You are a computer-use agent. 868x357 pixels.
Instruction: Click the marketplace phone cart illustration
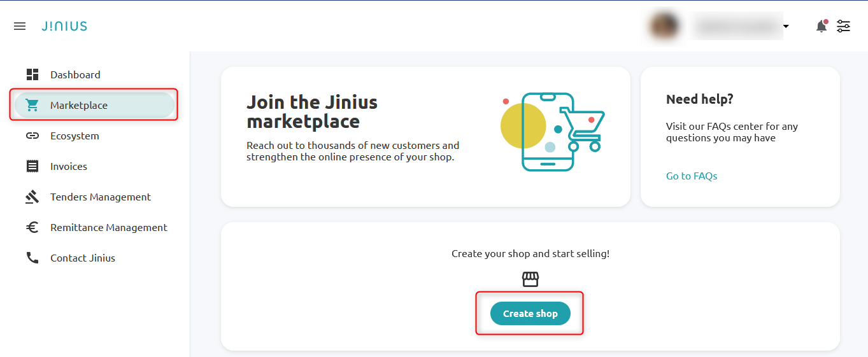[553, 132]
